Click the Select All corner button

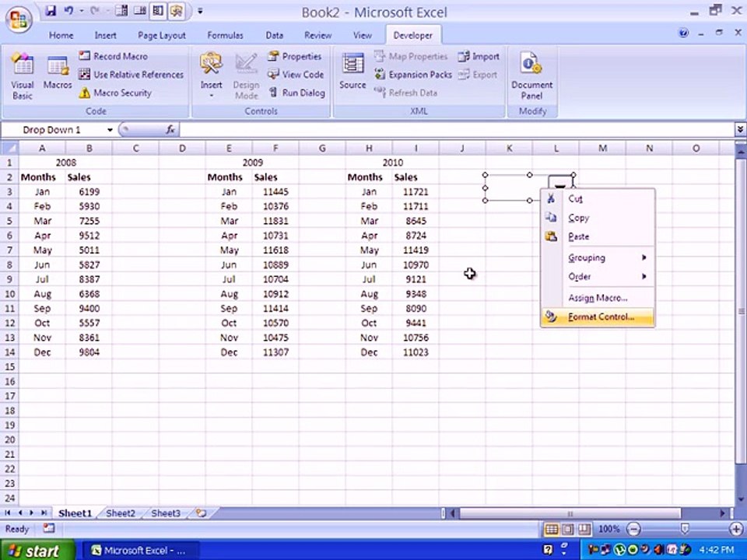click(9, 148)
